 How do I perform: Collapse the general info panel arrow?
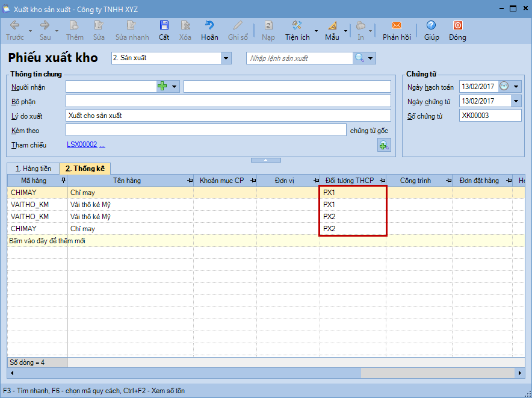(x=265, y=160)
